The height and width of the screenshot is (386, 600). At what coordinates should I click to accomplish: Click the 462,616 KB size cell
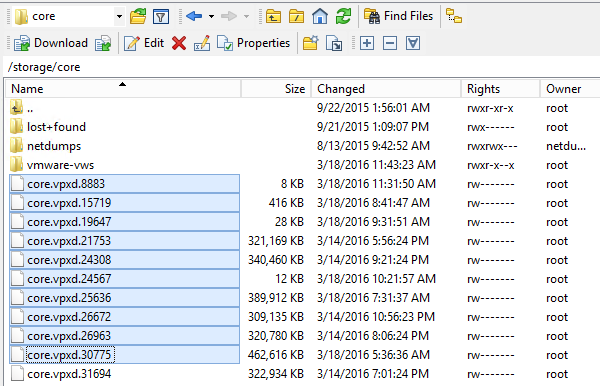point(276,355)
